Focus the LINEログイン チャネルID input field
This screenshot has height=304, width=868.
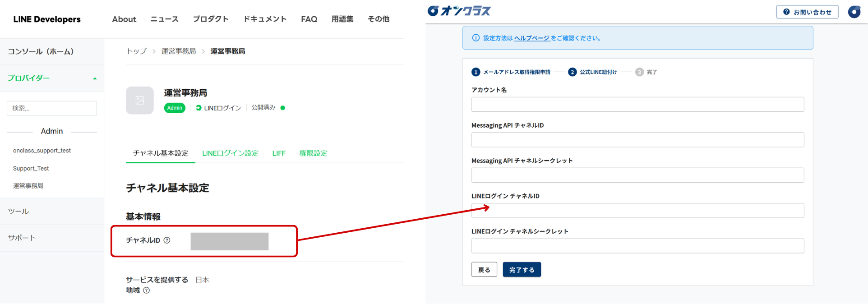pos(637,211)
